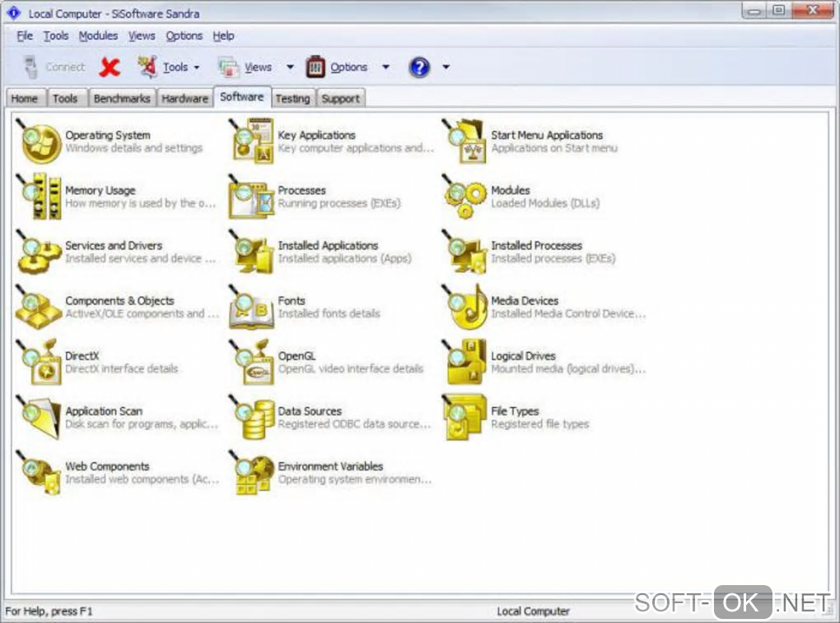
Task: Open the Help menu
Action: tap(223, 36)
